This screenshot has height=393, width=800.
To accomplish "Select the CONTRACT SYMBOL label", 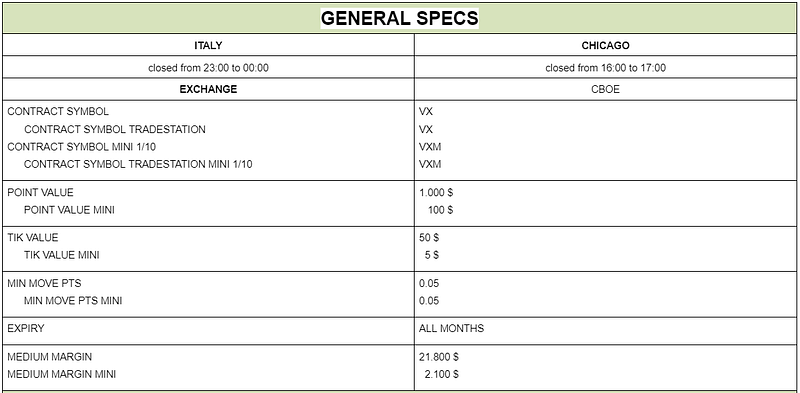I will pos(58,112).
